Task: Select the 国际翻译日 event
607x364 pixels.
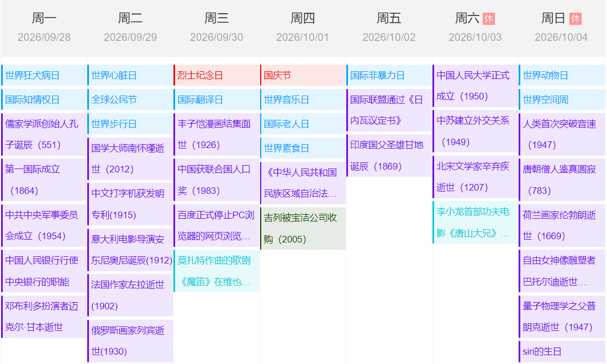Action: 217,99
